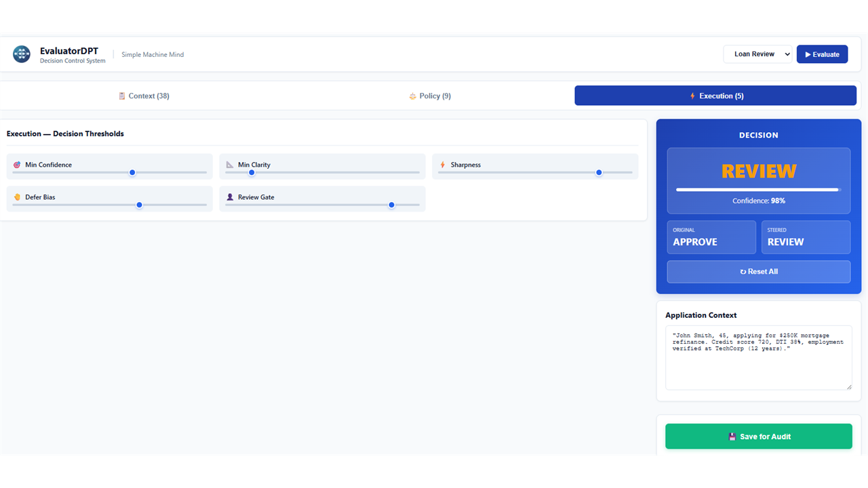Viewport: 868px width, 488px height.
Task: Click Save for Audit button
Action: pos(759,436)
